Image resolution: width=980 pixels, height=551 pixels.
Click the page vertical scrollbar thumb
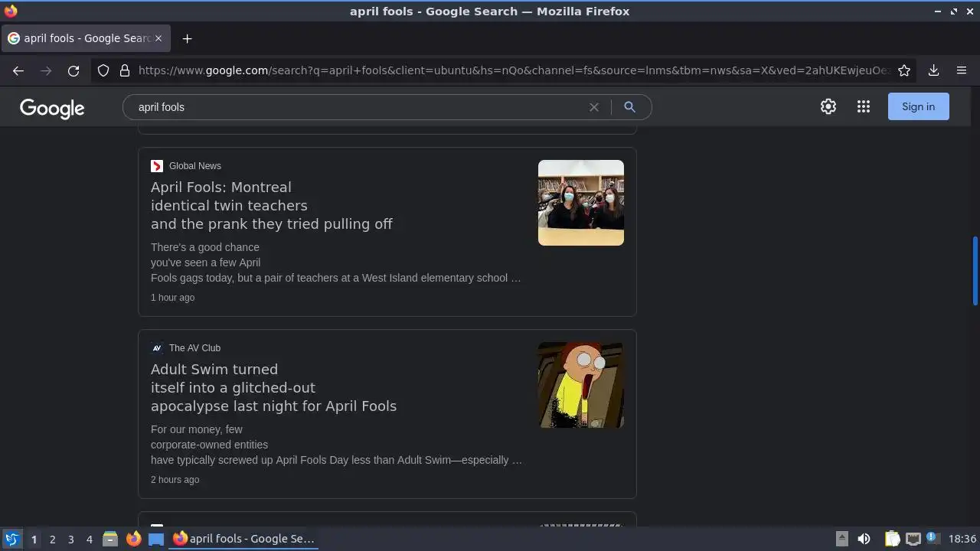975,271
